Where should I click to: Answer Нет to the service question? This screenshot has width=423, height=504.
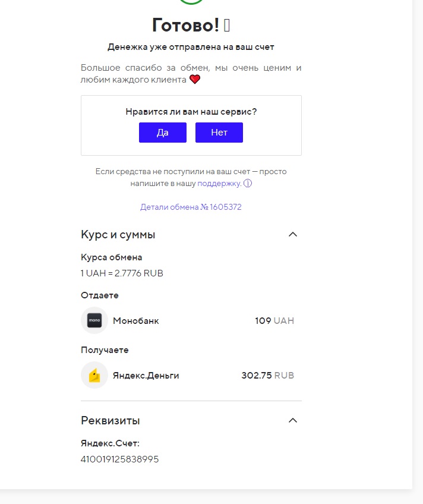point(219,133)
